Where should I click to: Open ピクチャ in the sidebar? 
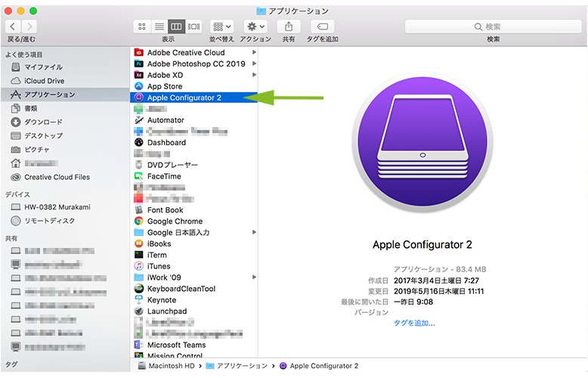tap(30, 150)
